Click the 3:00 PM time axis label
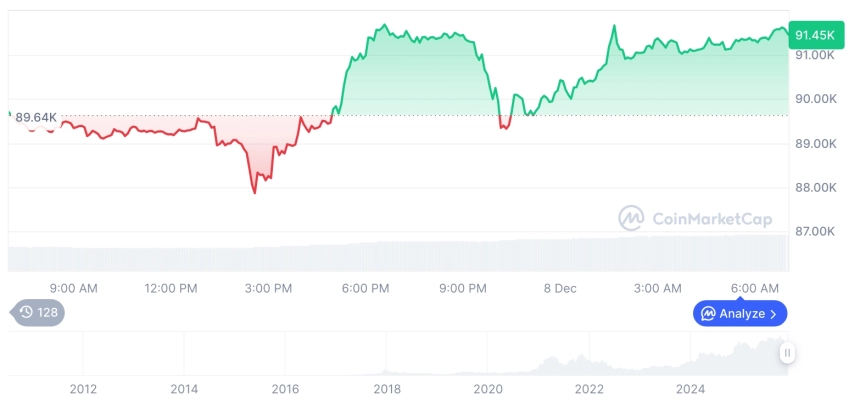860x401 pixels. click(x=267, y=289)
